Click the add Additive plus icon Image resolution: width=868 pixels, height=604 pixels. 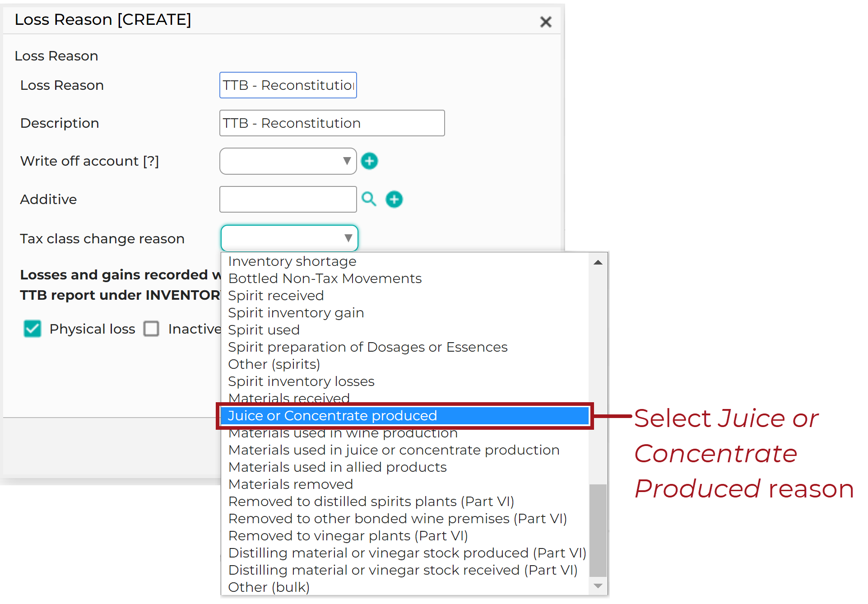[x=394, y=199]
